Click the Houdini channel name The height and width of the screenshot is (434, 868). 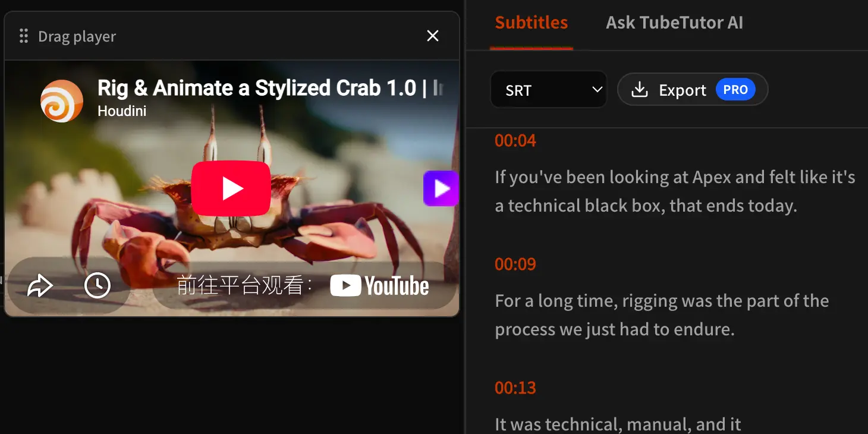(122, 111)
